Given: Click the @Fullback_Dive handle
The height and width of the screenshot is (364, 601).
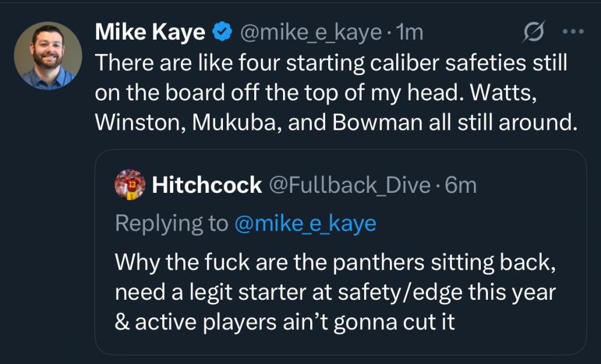Looking at the screenshot, I should tap(351, 185).
